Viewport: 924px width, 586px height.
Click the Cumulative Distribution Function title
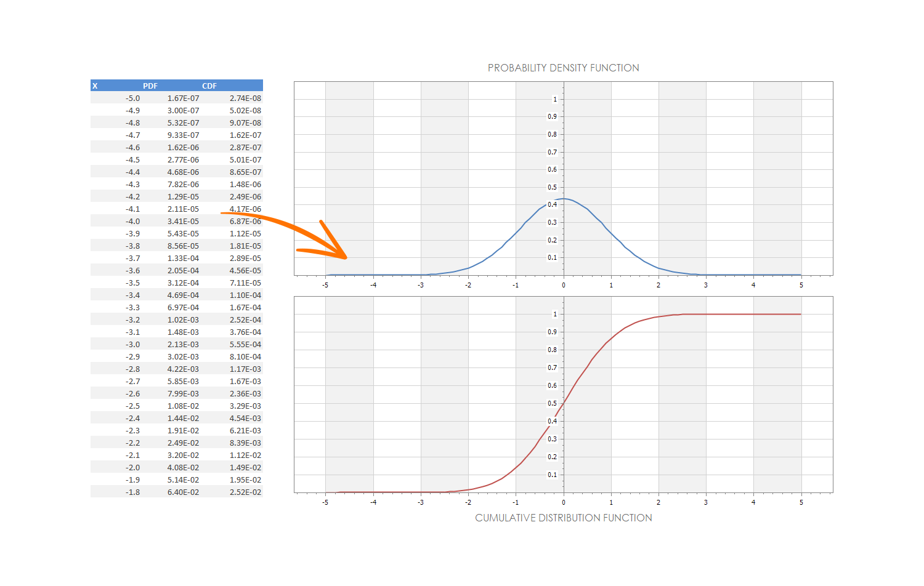[563, 518]
